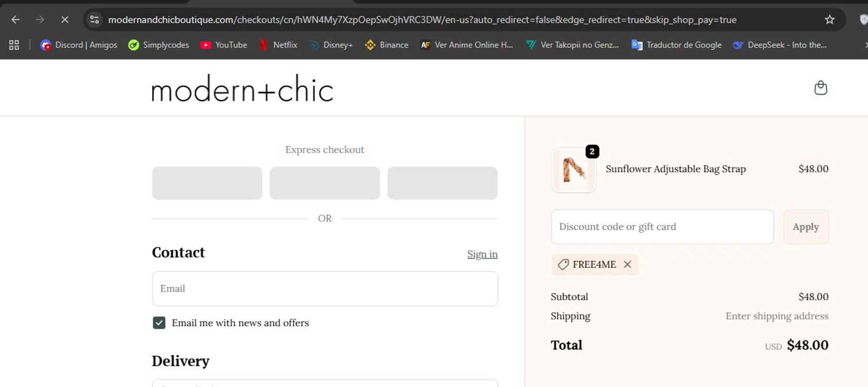Click the first express checkout placeholder button
The image size is (868, 387).
point(207,183)
